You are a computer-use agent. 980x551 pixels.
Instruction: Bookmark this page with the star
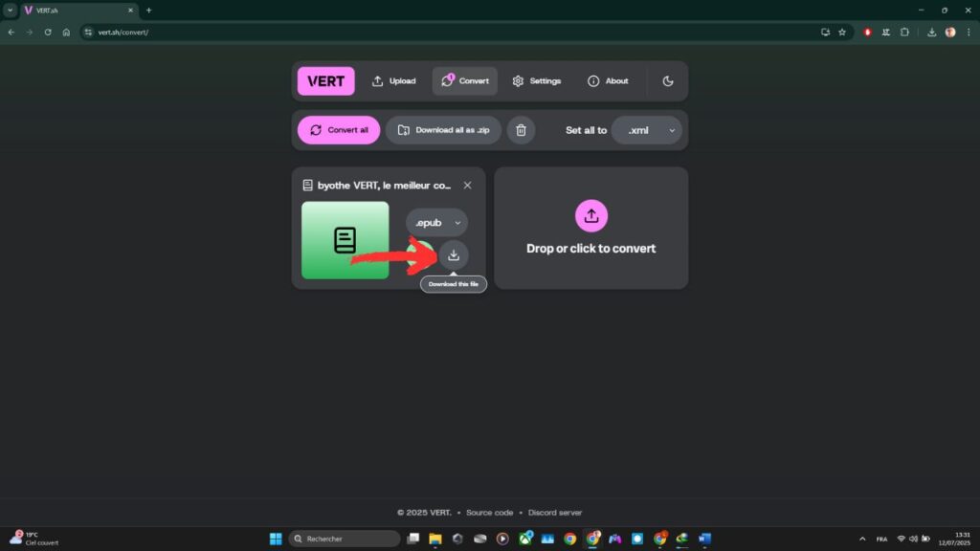(842, 33)
